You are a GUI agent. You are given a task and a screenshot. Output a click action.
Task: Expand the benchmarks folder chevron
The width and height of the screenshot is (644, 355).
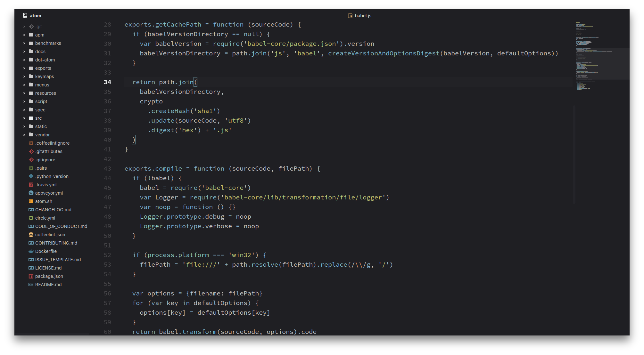click(x=24, y=43)
